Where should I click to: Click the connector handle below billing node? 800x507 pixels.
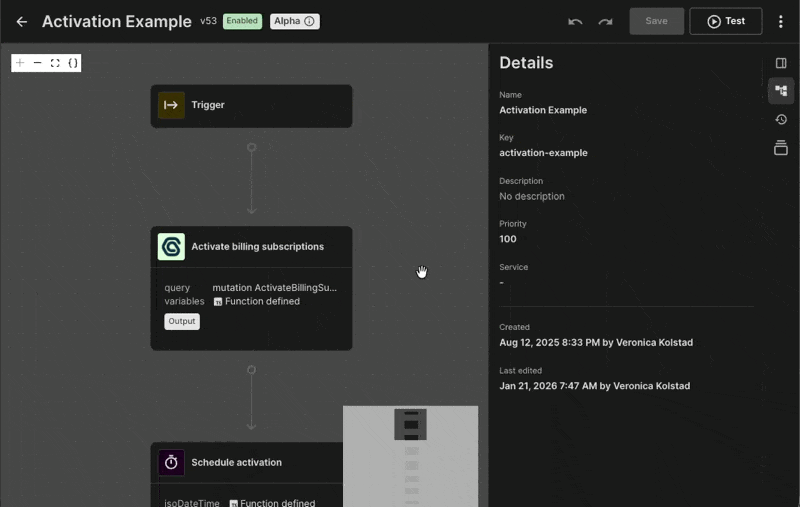[x=252, y=370]
